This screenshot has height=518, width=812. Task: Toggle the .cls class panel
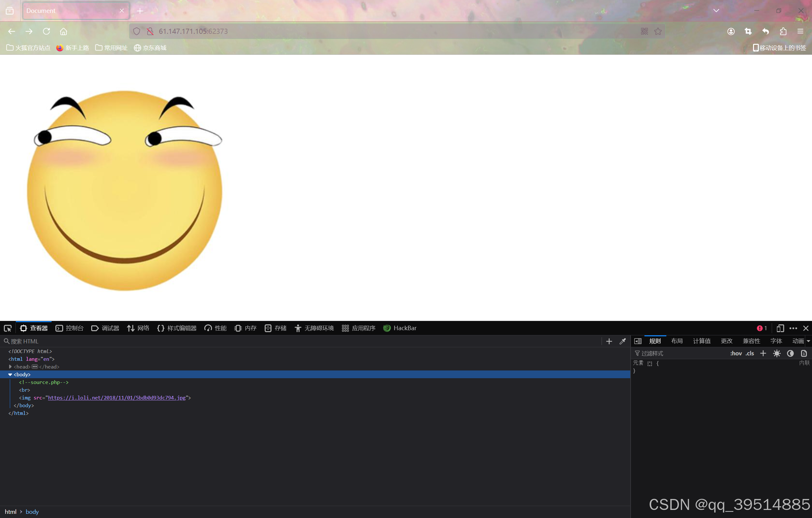tap(750, 353)
